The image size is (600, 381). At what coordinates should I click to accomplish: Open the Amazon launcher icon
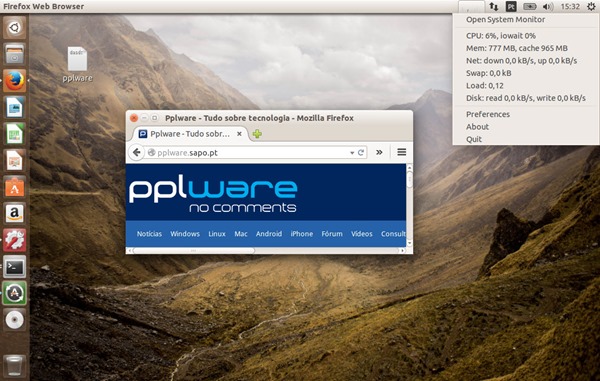click(15, 213)
